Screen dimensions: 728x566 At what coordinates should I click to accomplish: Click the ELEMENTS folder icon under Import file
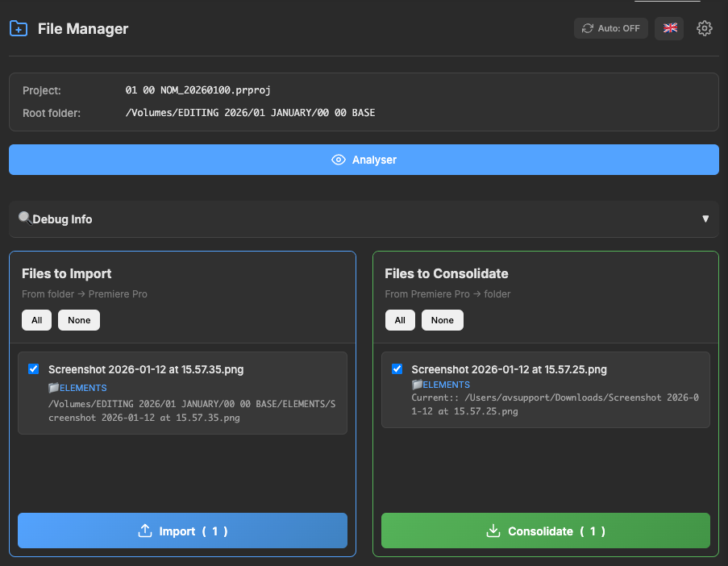[54, 388]
